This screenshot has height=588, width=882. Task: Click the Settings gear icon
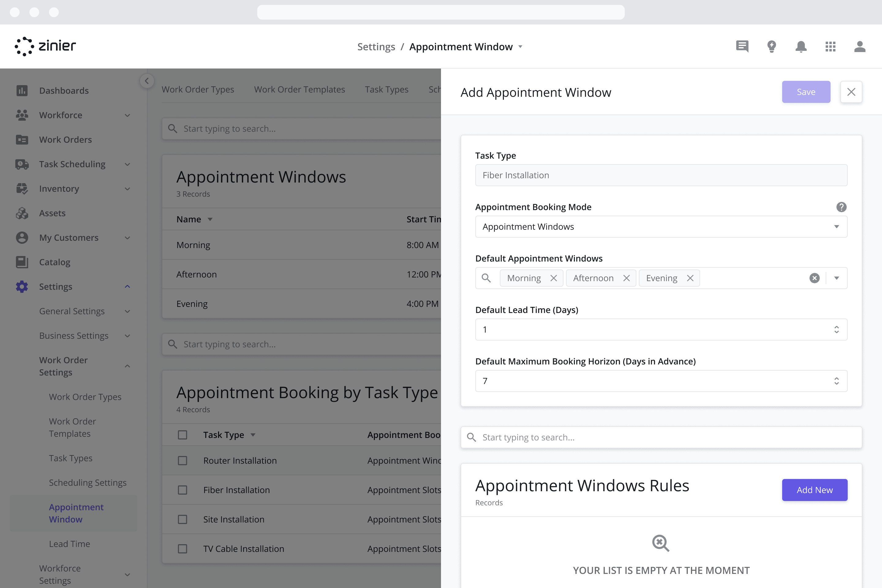click(x=22, y=287)
